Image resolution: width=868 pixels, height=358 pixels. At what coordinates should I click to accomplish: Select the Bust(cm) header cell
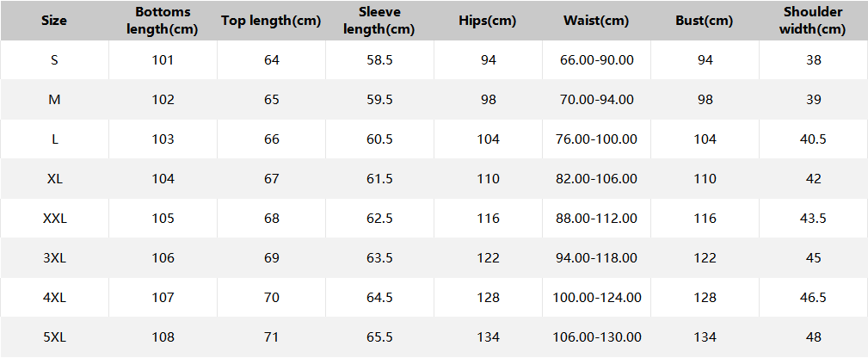pyautogui.click(x=705, y=21)
